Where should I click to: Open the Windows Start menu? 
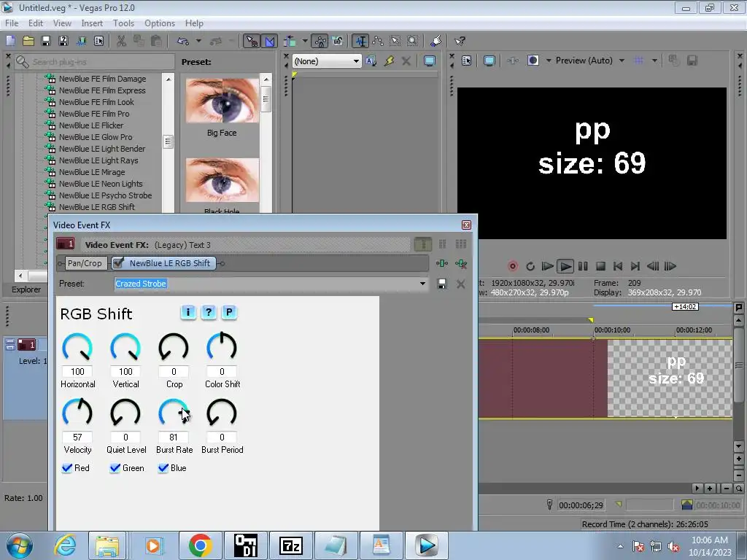tap(20, 545)
